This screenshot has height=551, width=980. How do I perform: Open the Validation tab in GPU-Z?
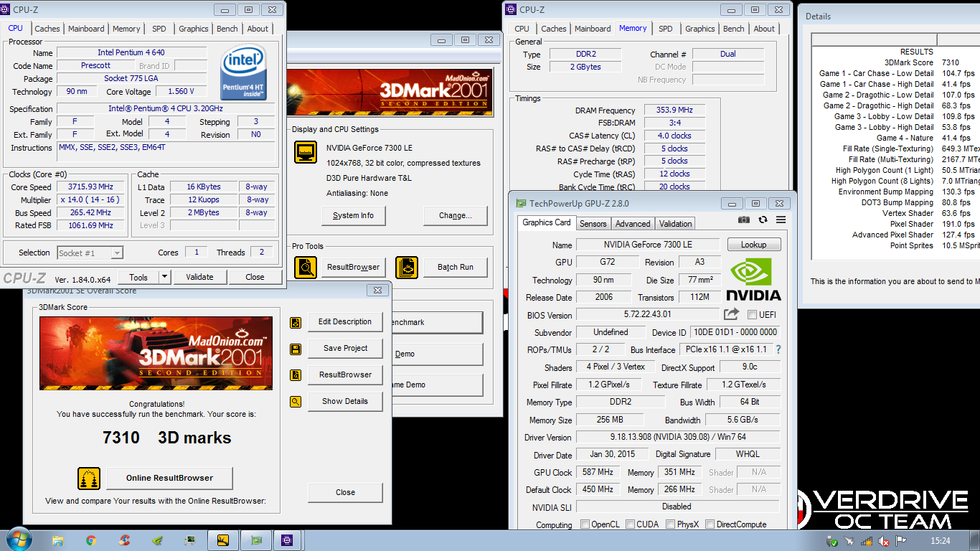[676, 223]
